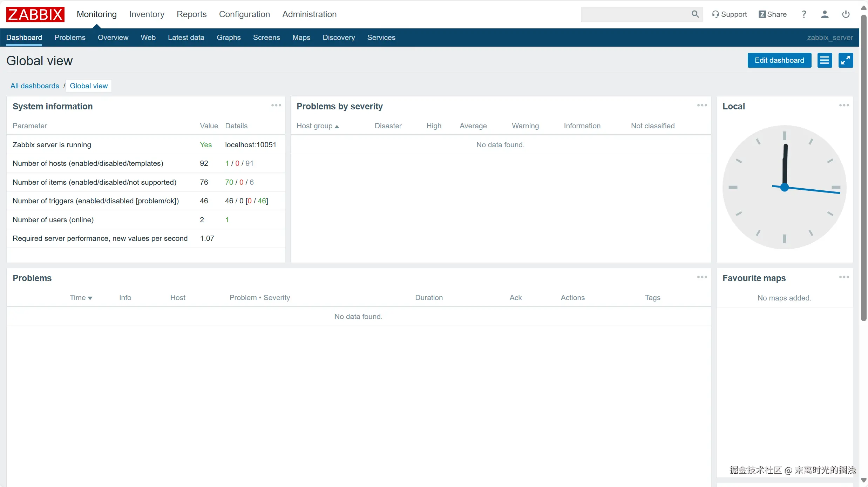868x487 pixels.
Task: Open Favourite maps widget menu dots
Action: pos(844,277)
